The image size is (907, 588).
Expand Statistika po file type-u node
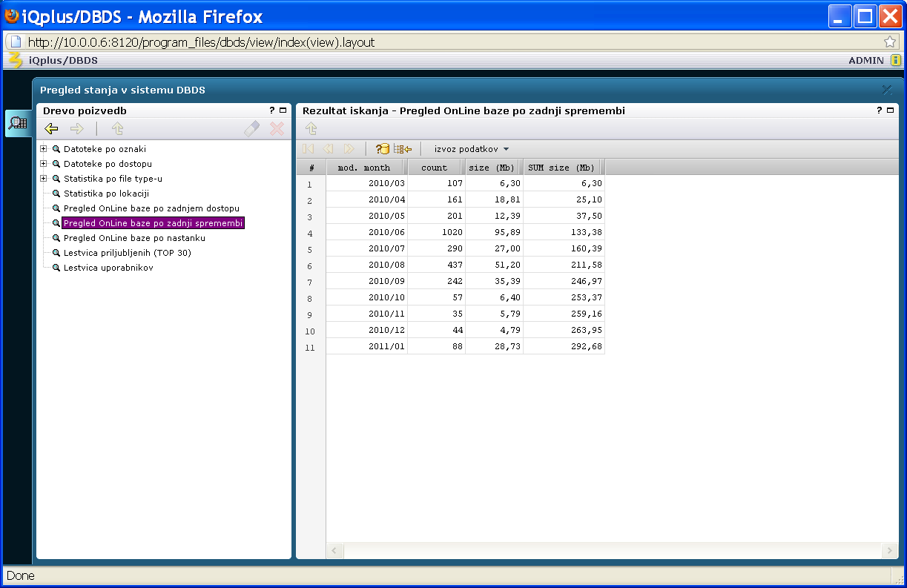tap(44, 179)
